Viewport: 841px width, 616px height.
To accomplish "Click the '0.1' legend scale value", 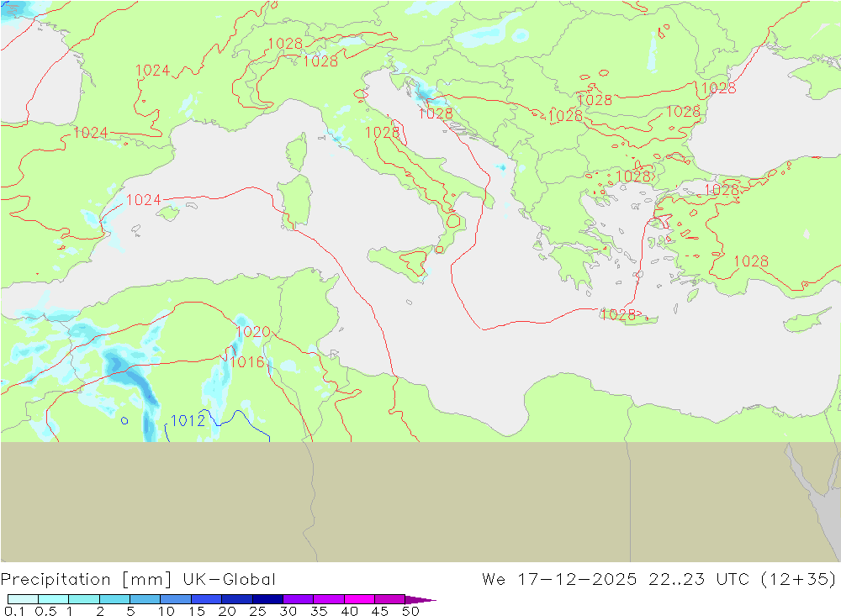I will [14, 611].
